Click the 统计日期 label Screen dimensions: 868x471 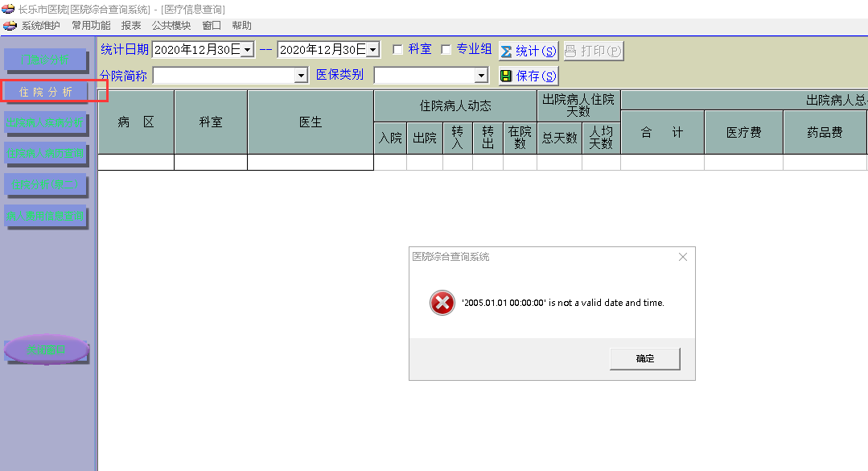[x=125, y=50]
